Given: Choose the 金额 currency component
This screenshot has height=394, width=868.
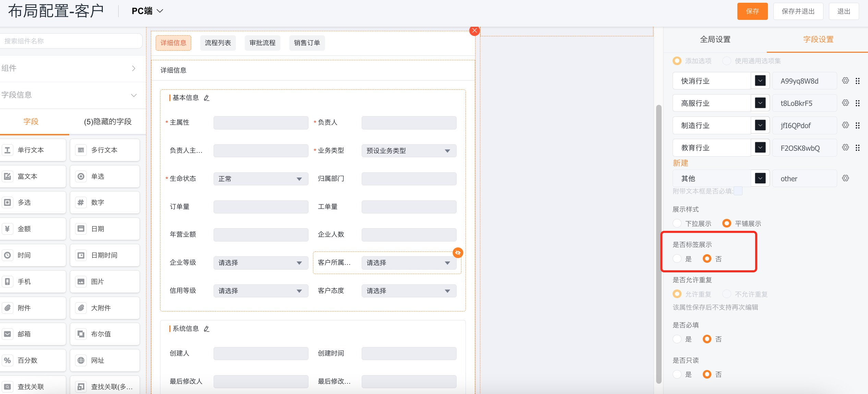Looking at the screenshot, I should tap(32, 229).
